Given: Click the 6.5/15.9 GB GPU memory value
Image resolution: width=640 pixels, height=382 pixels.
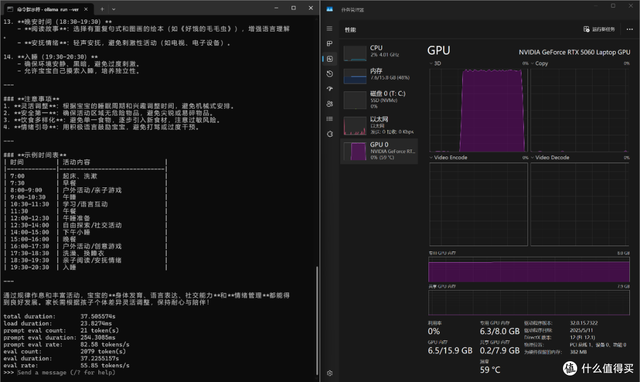Looking at the screenshot, I should (450, 351).
